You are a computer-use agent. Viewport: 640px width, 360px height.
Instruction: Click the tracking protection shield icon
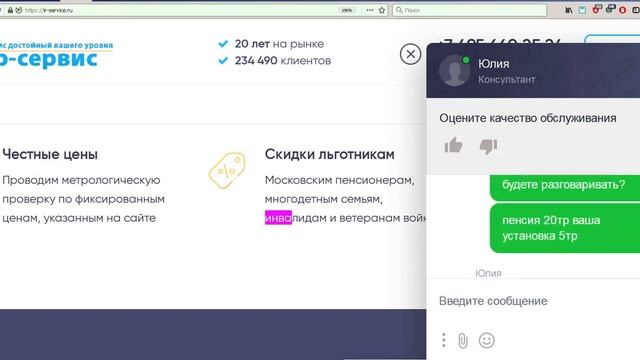(x=19, y=10)
